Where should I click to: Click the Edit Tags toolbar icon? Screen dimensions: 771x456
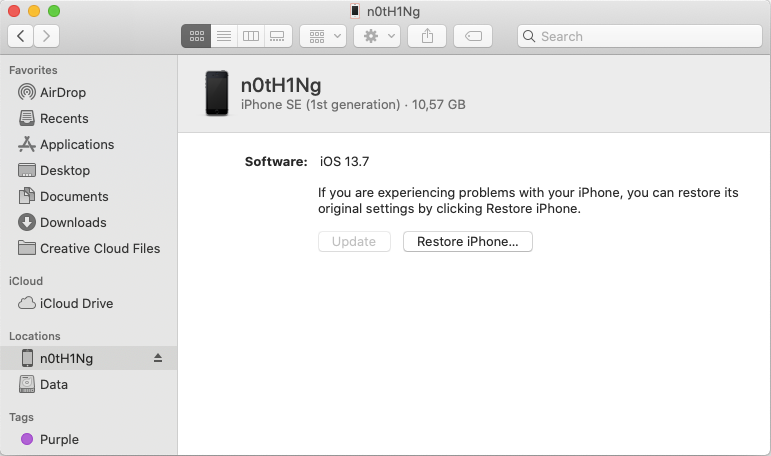473,36
